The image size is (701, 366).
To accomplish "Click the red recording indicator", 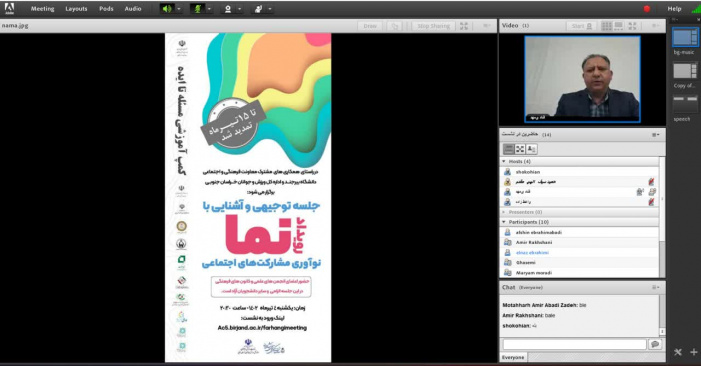I will coord(646,8).
